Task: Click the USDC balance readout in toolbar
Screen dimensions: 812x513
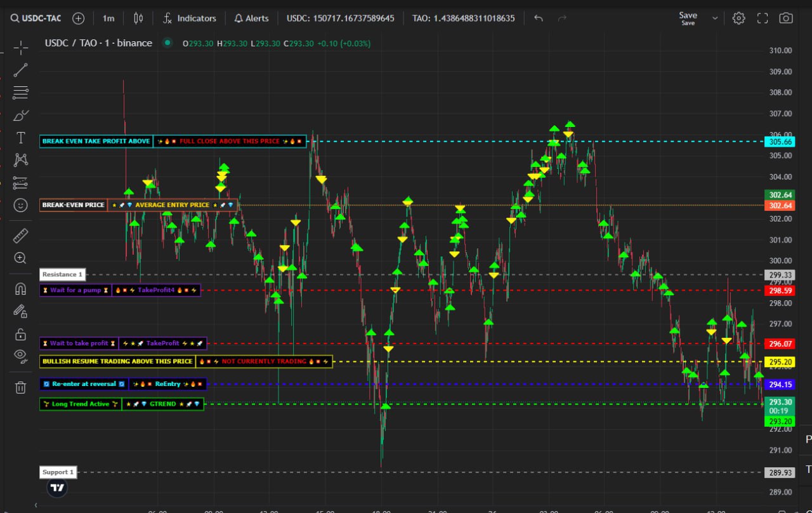Action: coord(340,18)
